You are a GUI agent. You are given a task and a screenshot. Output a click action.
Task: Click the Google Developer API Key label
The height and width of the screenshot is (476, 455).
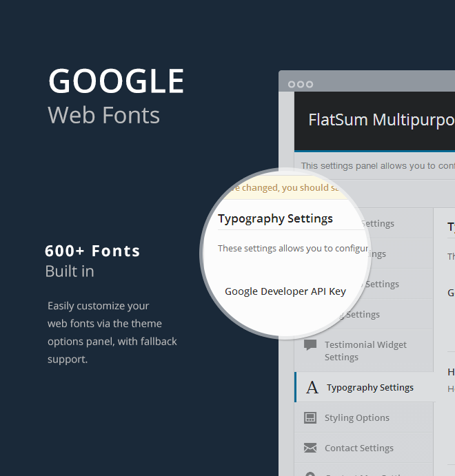click(285, 291)
